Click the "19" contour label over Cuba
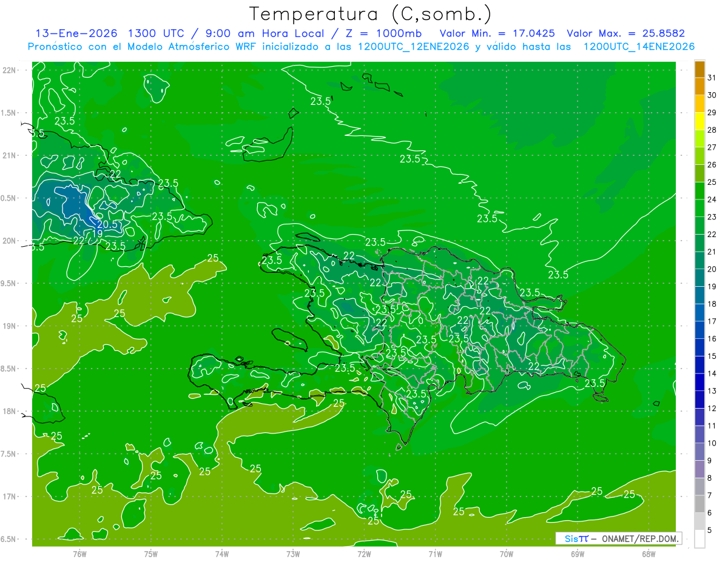The height and width of the screenshot is (562, 728). pos(97,233)
